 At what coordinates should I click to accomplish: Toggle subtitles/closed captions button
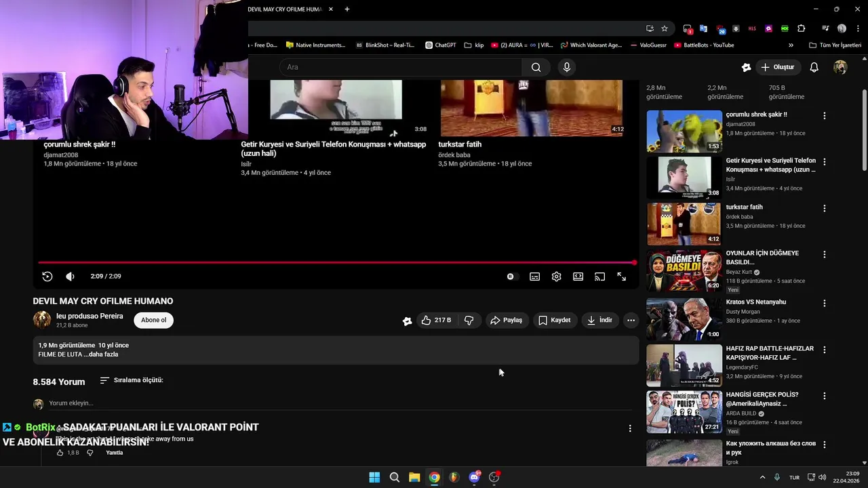[535, 277]
